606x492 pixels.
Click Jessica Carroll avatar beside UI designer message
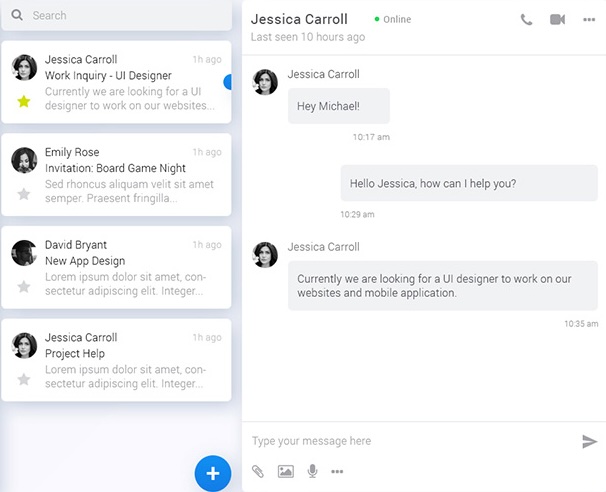pos(265,255)
